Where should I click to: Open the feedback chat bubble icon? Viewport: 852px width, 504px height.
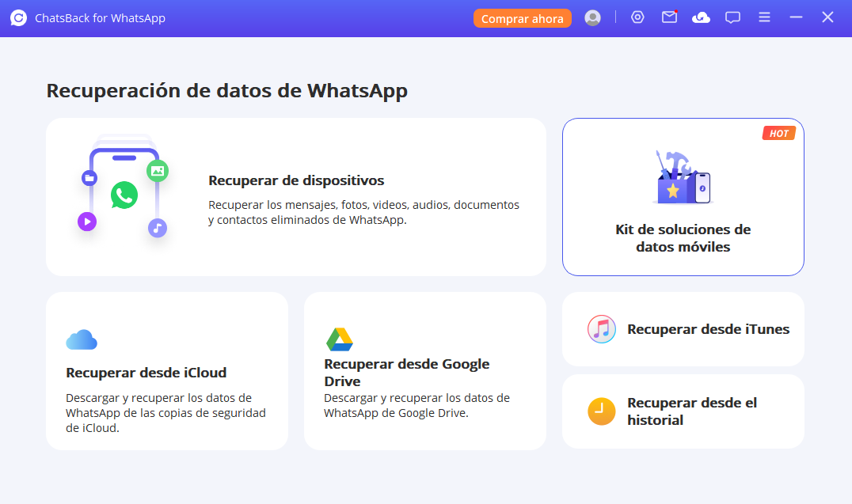(x=732, y=18)
